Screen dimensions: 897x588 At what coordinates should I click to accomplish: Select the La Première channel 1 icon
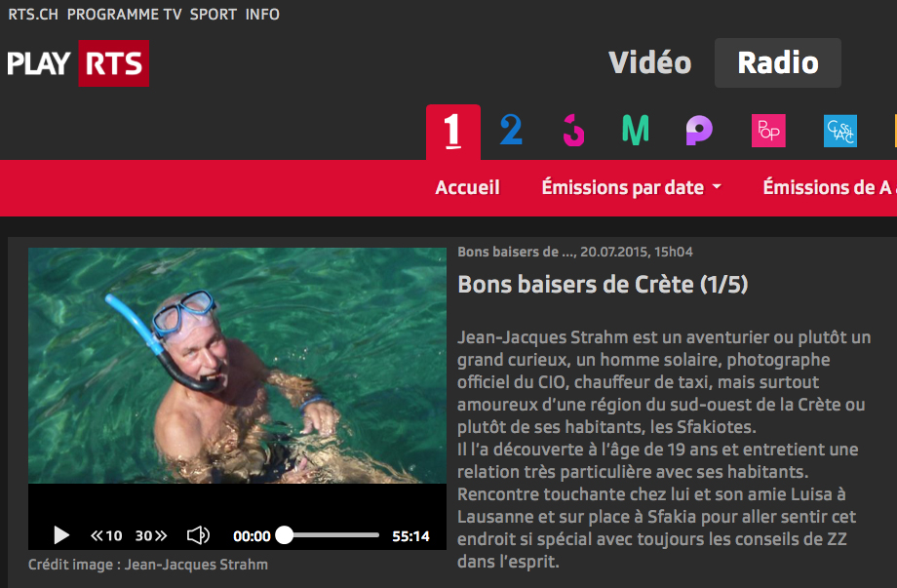coord(453,132)
